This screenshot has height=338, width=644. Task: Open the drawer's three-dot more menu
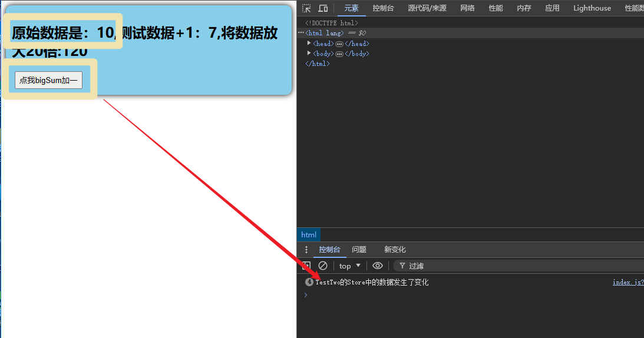[x=306, y=250]
